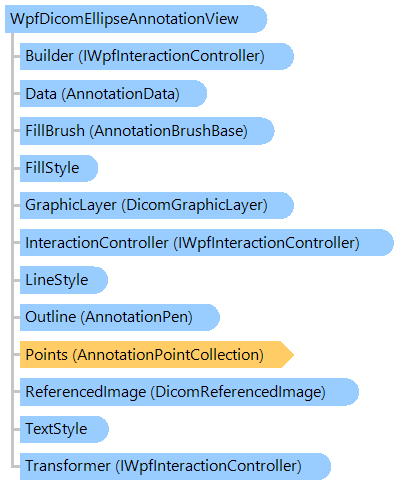Screen dimensions: 412x484
Task: Click the AnnotationData type name
Action: click(121, 94)
